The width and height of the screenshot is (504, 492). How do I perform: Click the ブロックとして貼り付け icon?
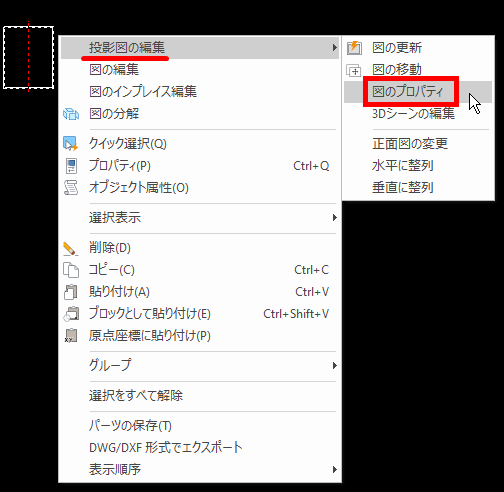[71, 314]
